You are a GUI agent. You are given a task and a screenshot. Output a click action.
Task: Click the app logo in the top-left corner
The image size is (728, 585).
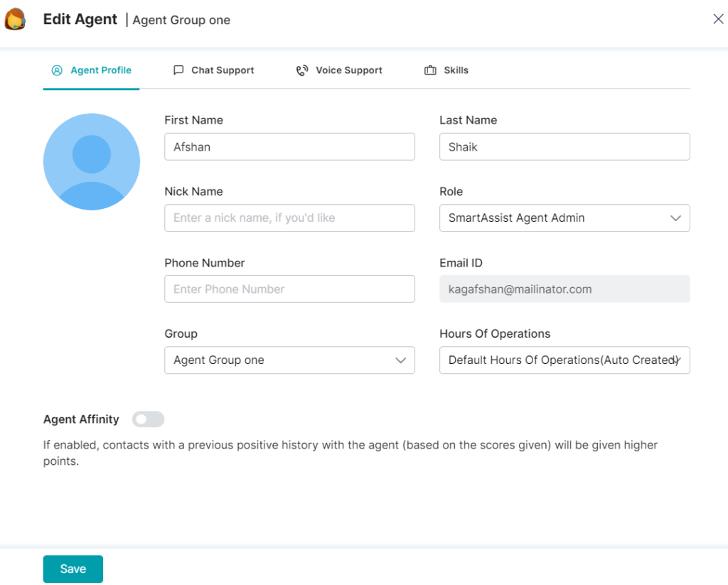click(15, 18)
